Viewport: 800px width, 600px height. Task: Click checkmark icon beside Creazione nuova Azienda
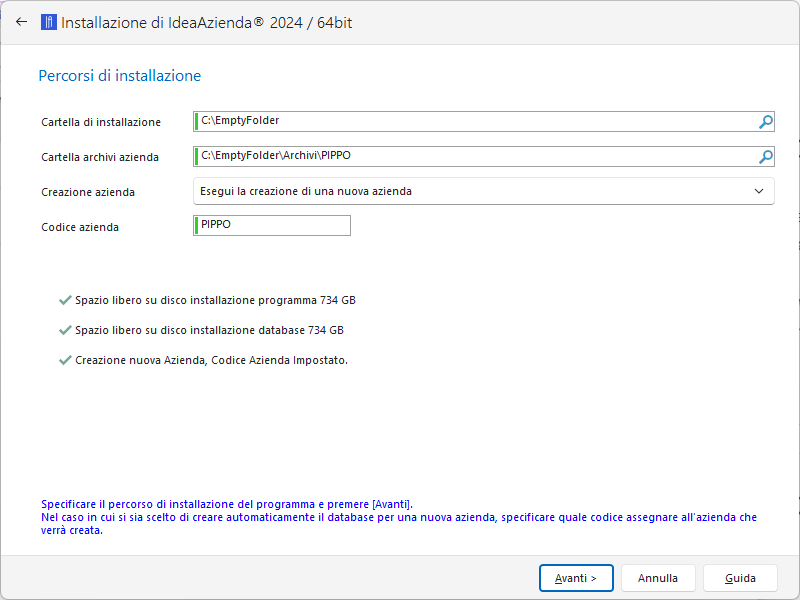pos(65,360)
